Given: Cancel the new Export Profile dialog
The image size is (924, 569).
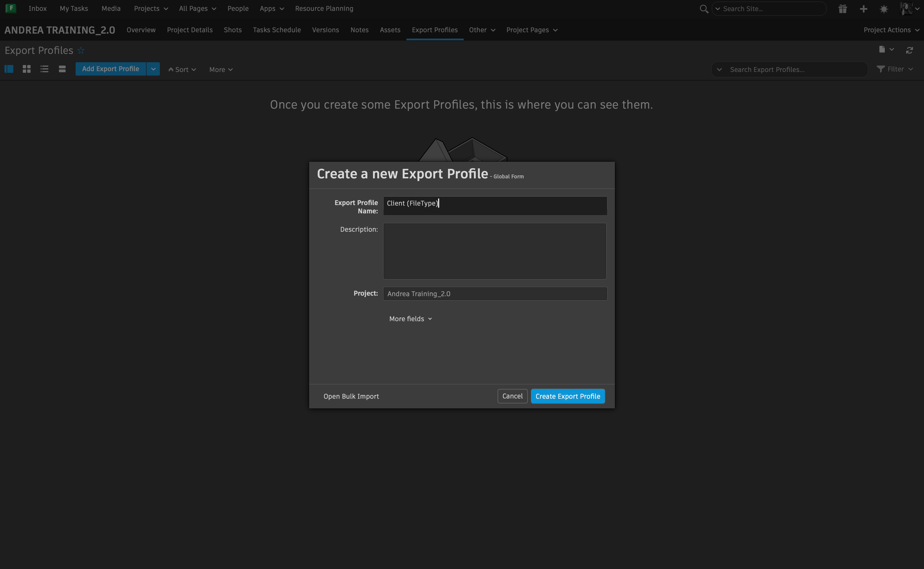Looking at the screenshot, I should (512, 396).
